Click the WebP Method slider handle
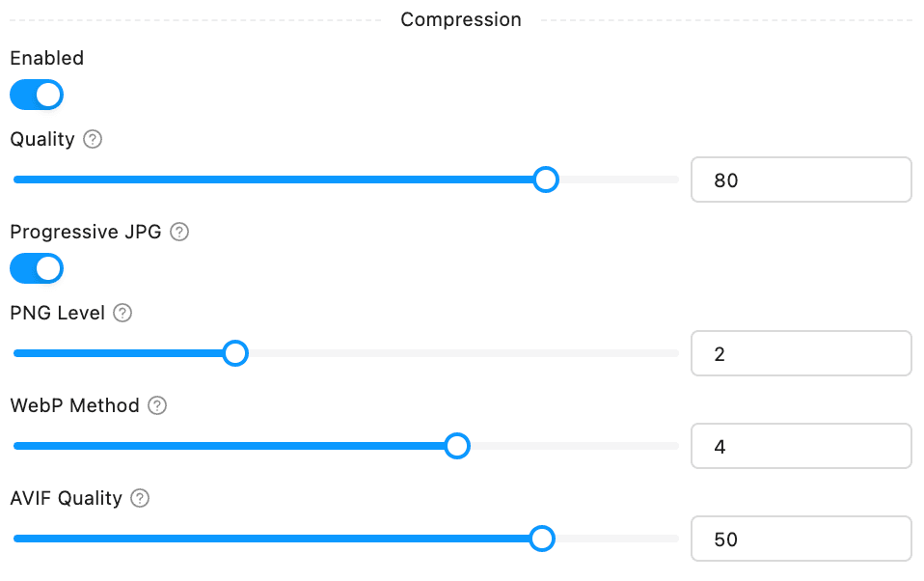 [457, 446]
